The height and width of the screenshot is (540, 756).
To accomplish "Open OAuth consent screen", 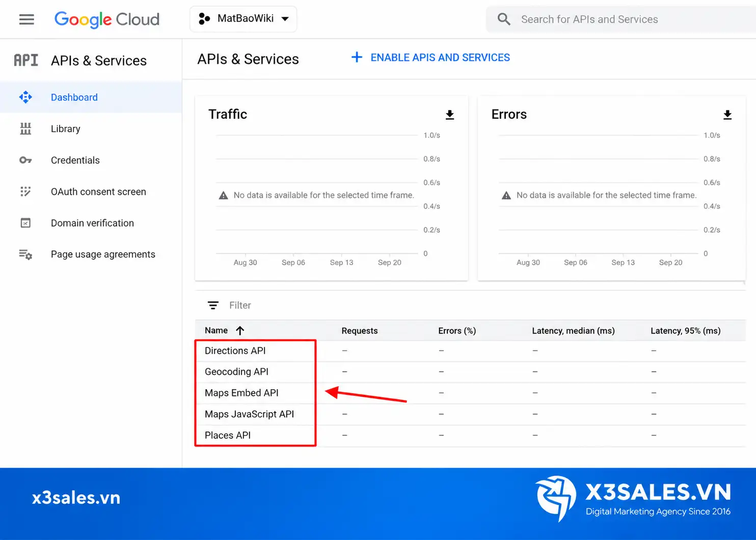I will 98,192.
